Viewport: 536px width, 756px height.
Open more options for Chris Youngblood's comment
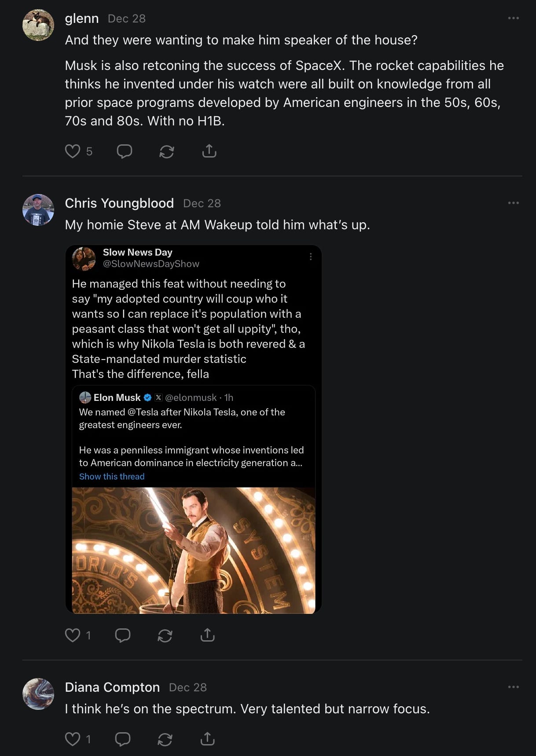click(x=513, y=203)
